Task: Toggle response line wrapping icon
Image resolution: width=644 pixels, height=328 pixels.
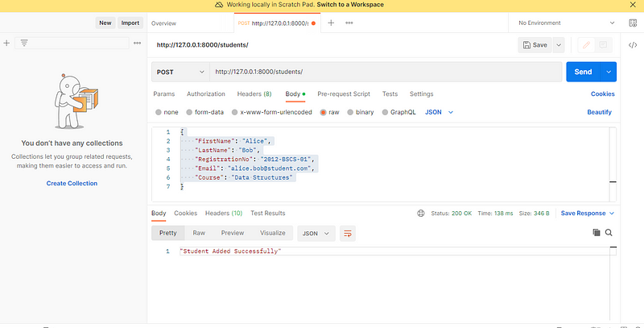Action: point(348,234)
